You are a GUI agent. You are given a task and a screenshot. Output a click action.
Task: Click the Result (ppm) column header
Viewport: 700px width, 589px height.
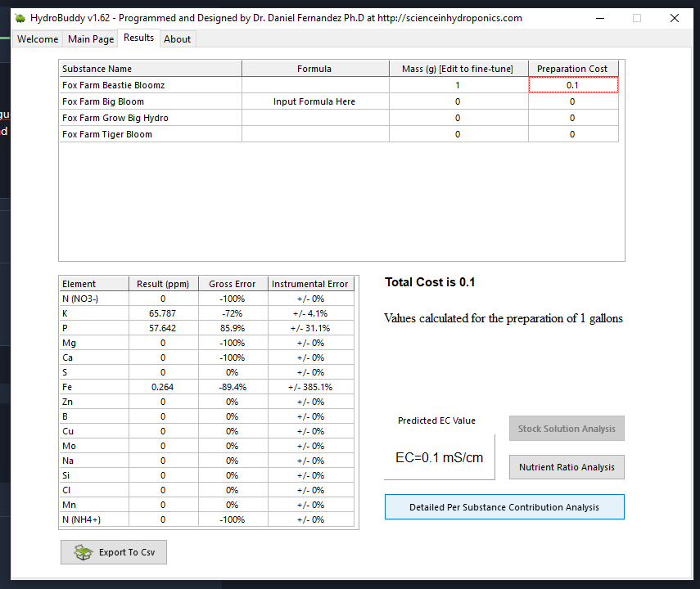pos(164,284)
